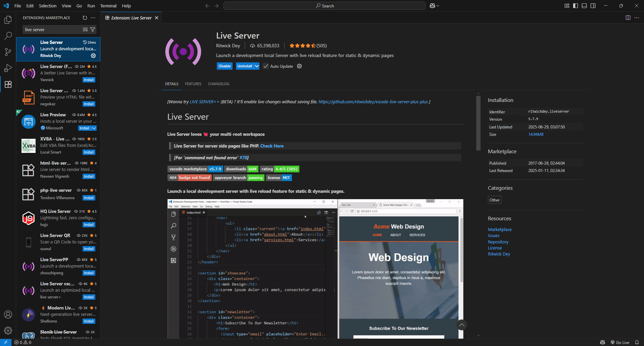Open the Terminal menu

(x=108, y=6)
